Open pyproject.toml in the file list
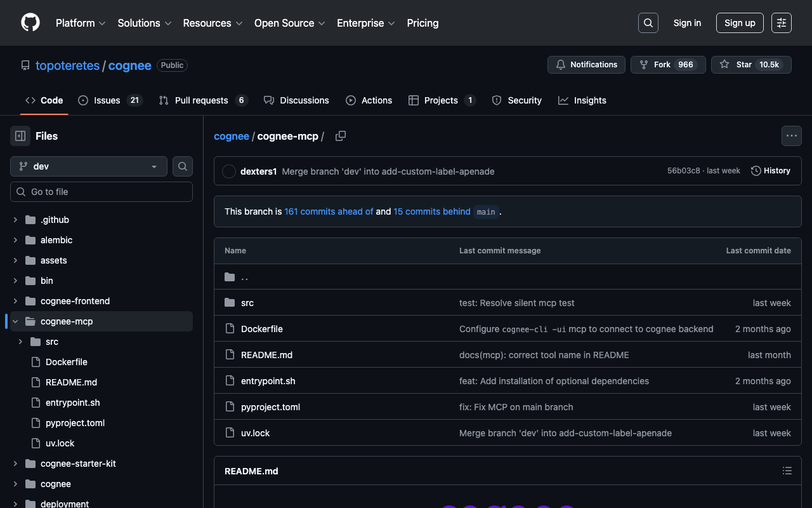 pyautogui.click(x=270, y=407)
